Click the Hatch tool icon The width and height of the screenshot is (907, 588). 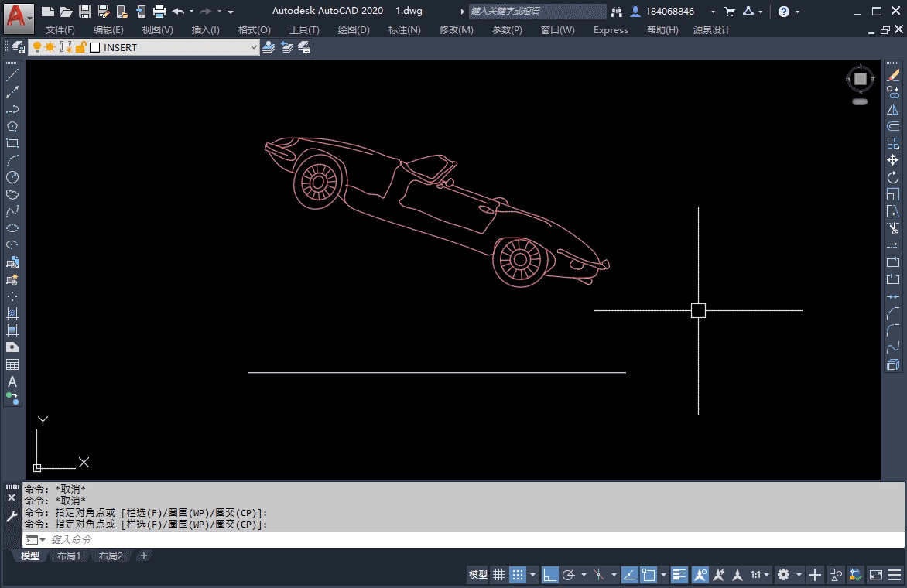(x=12, y=313)
